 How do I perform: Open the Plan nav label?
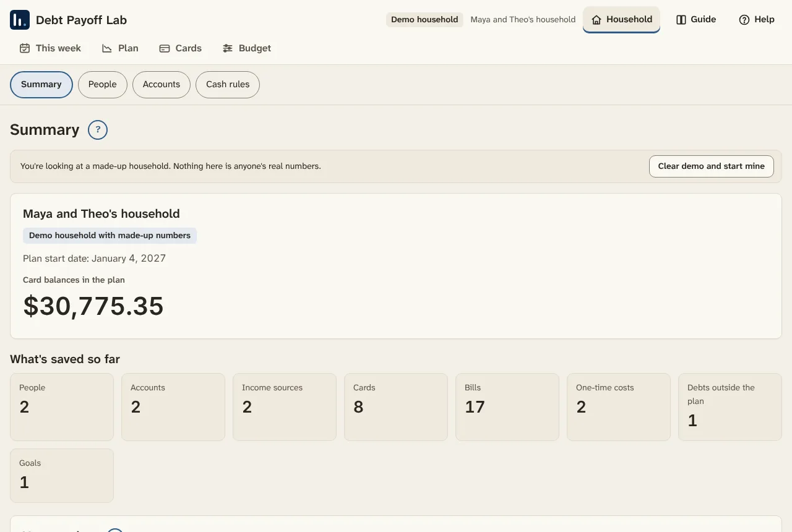tap(128, 48)
